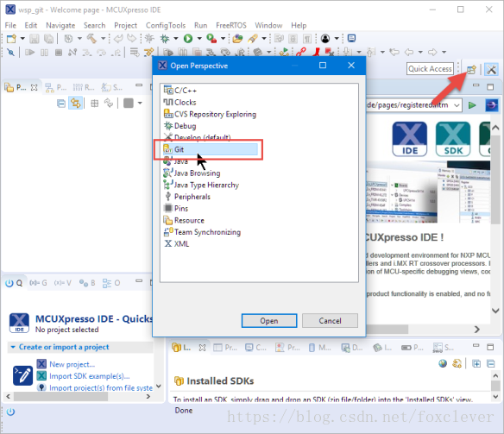Click Back navigation arrow in toolbar
This screenshot has height=434, width=504.
click(x=409, y=52)
